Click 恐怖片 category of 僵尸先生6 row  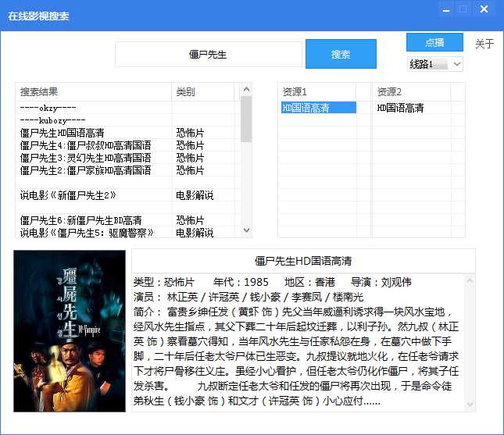(x=190, y=220)
